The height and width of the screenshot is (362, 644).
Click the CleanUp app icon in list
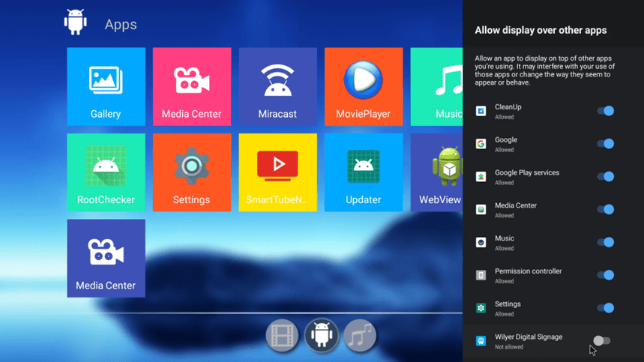tap(481, 111)
